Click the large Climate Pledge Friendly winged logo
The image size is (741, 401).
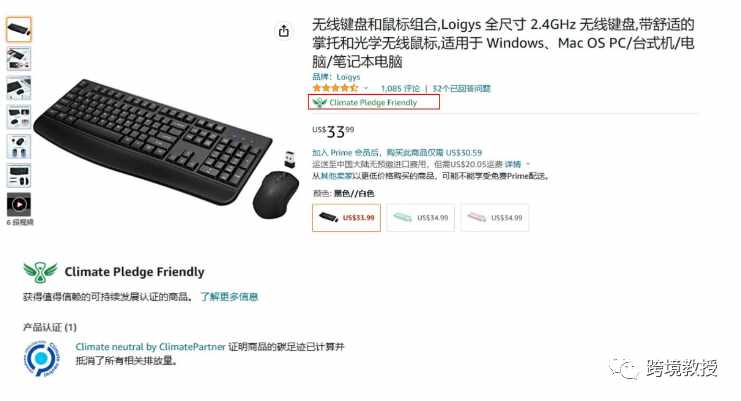tap(40, 272)
